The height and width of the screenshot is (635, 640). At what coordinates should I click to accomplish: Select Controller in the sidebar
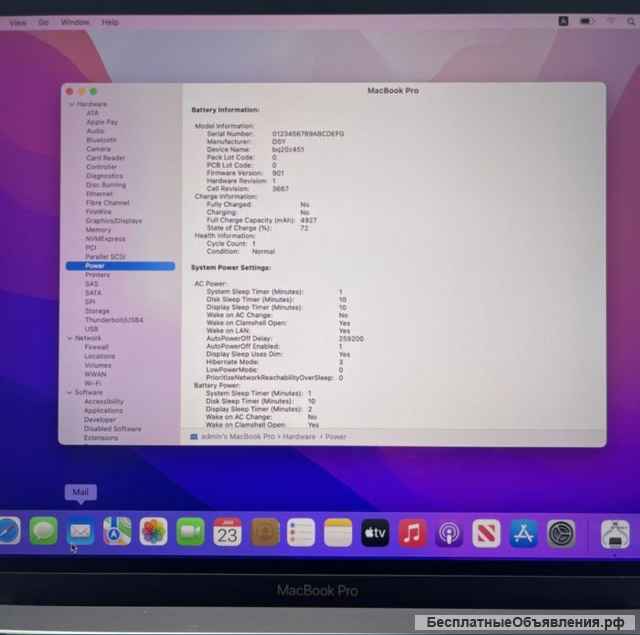pyautogui.click(x=102, y=167)
